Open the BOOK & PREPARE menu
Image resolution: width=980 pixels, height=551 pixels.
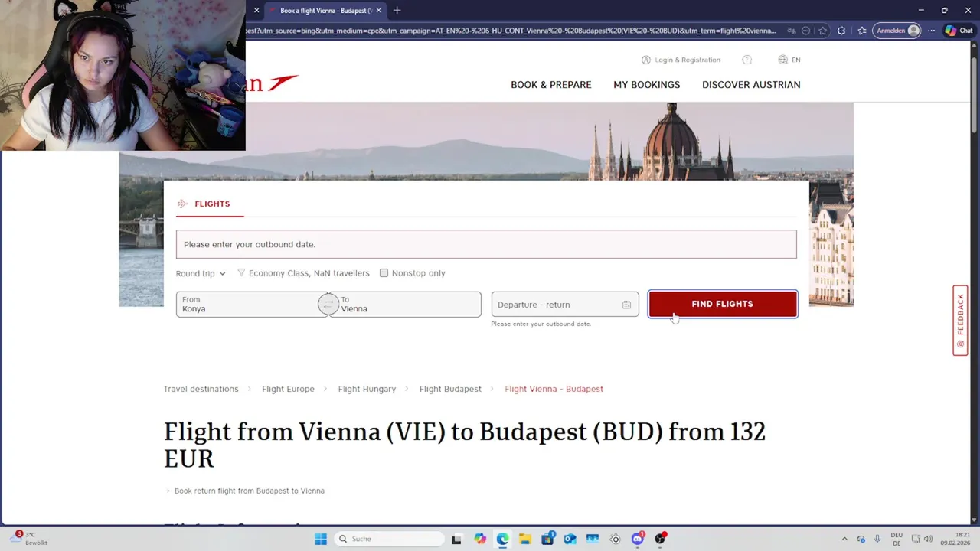pos(550,85)
